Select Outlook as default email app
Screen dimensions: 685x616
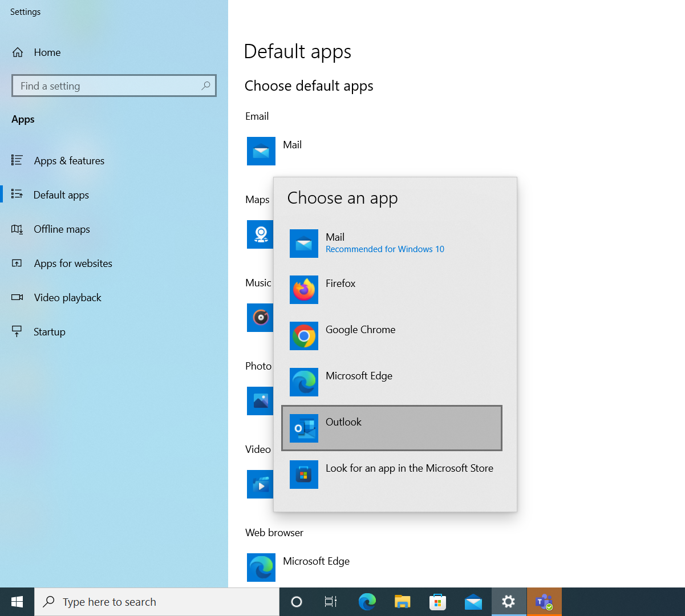point(392,428)
